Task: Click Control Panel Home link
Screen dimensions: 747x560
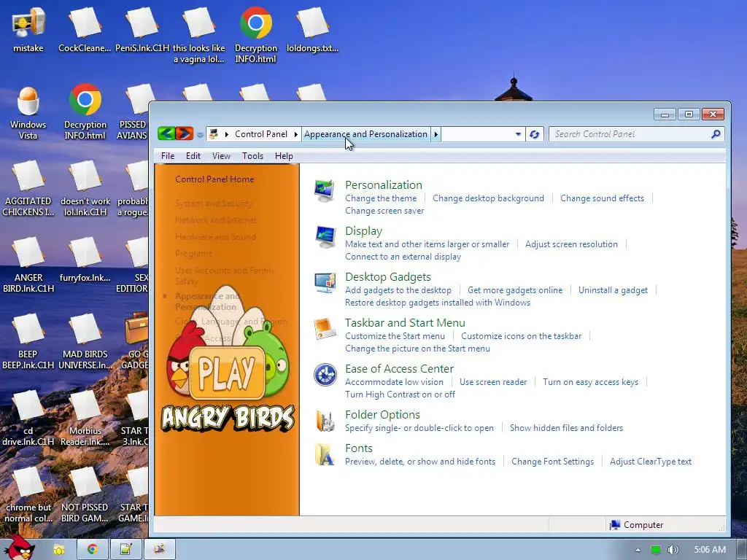Action: [214, 179]
